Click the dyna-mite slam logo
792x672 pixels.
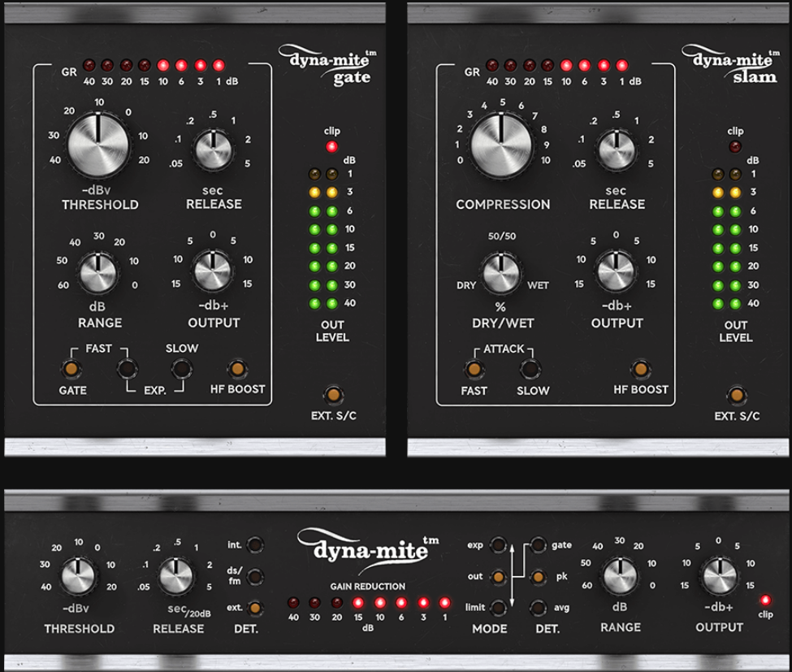pos(731,66)
